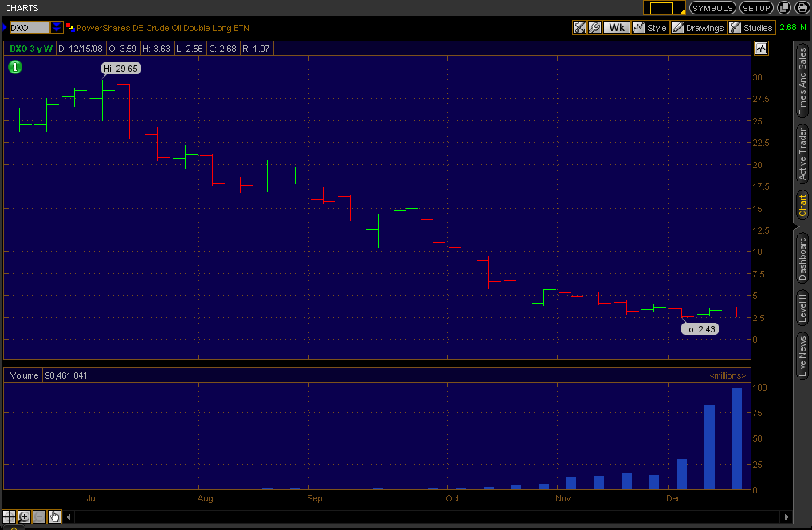Click the zoom out minus icon

[39, 516]
